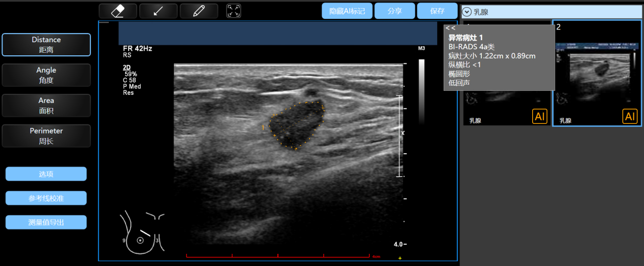Select the eraser tool

[x=118, y=11]
